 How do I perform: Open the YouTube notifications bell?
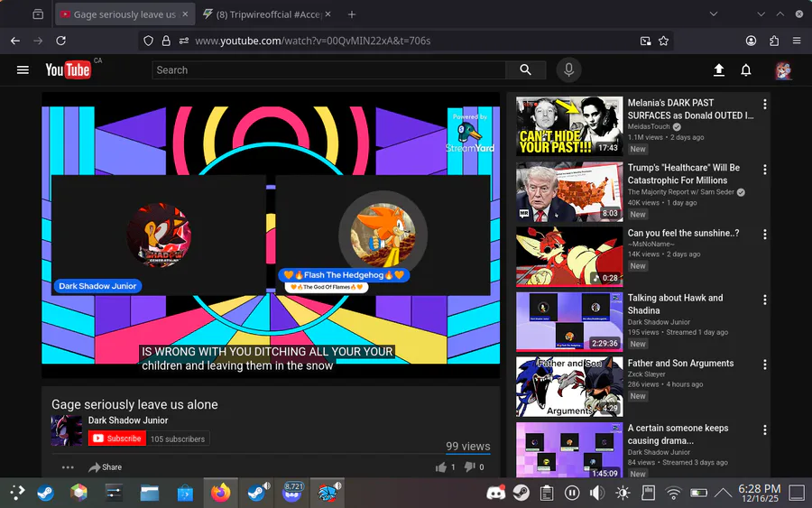click(x=746, y=69)
